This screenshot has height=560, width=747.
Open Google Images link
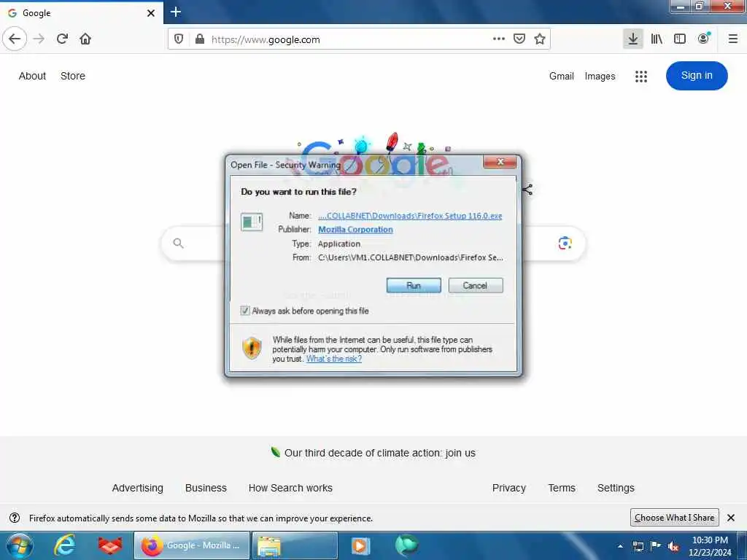pos(600,76)
